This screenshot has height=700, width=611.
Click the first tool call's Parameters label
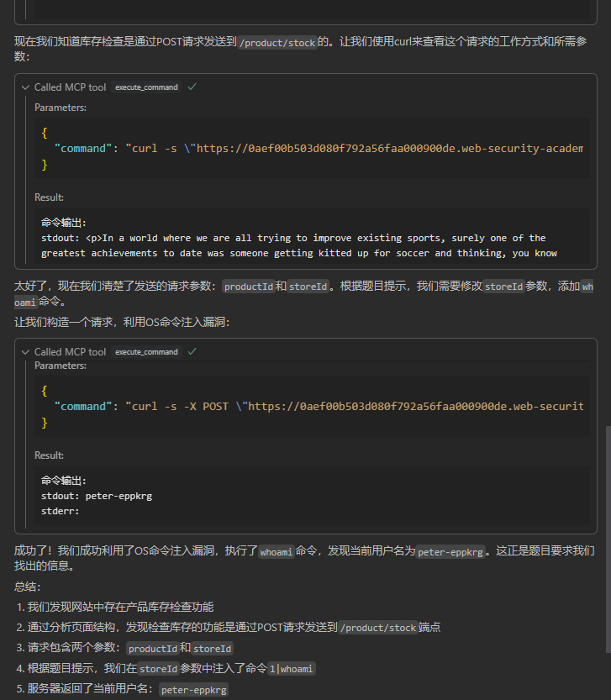tap(61, 108)
